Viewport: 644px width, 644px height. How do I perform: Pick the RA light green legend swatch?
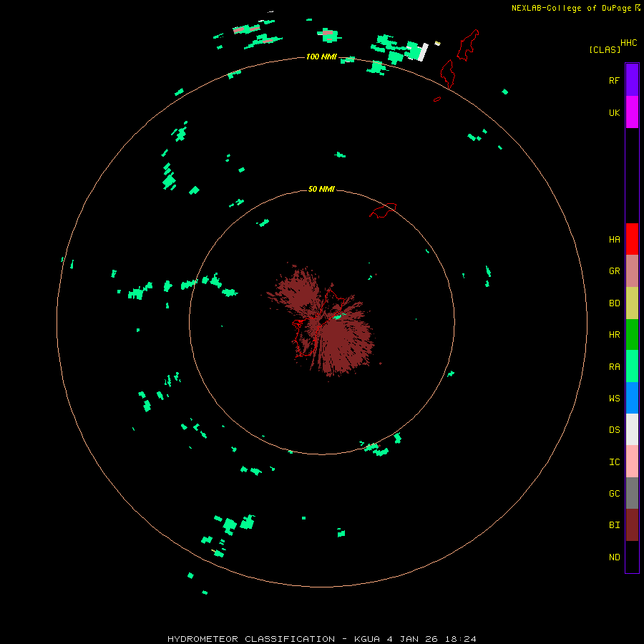pos(632,366)
